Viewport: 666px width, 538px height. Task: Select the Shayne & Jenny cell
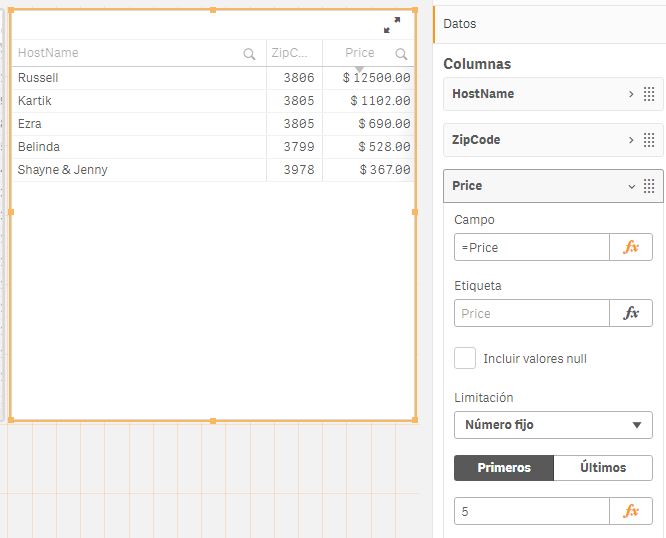pos(139,169)
